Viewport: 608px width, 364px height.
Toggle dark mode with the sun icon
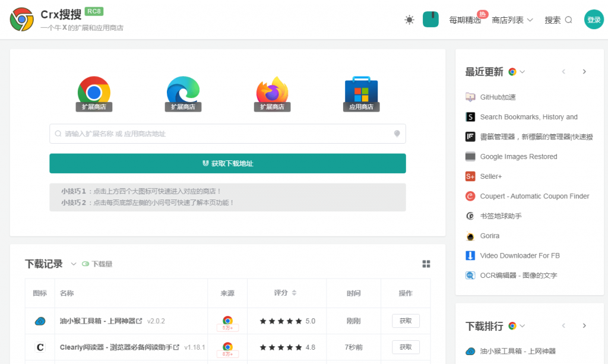[408, 20]
